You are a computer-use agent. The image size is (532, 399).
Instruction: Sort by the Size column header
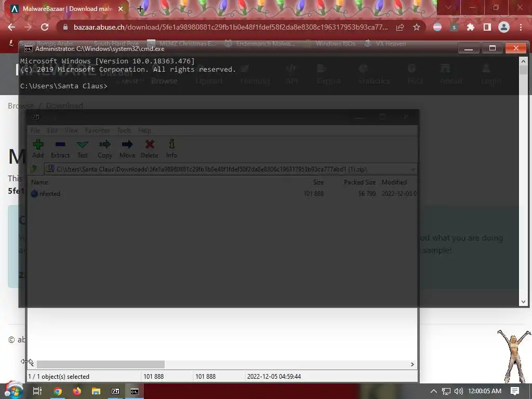[318, 182]
